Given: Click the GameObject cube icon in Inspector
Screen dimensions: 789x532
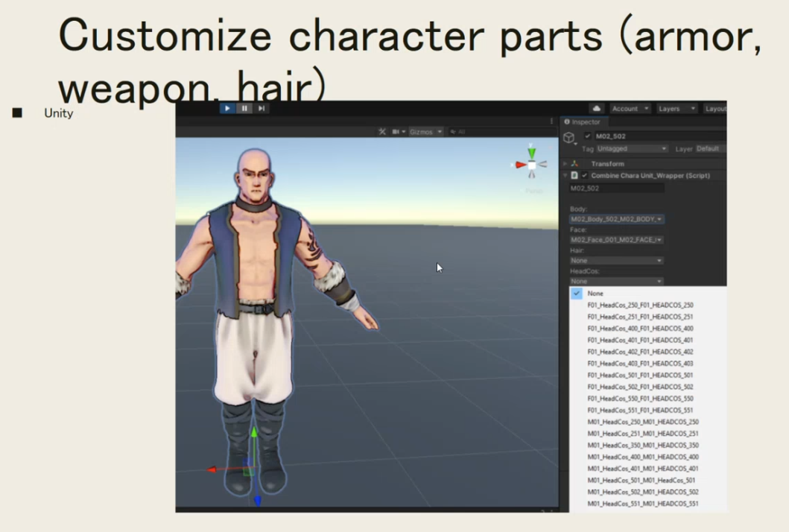Looking at the screenshot, I should [x=569, y=138].
